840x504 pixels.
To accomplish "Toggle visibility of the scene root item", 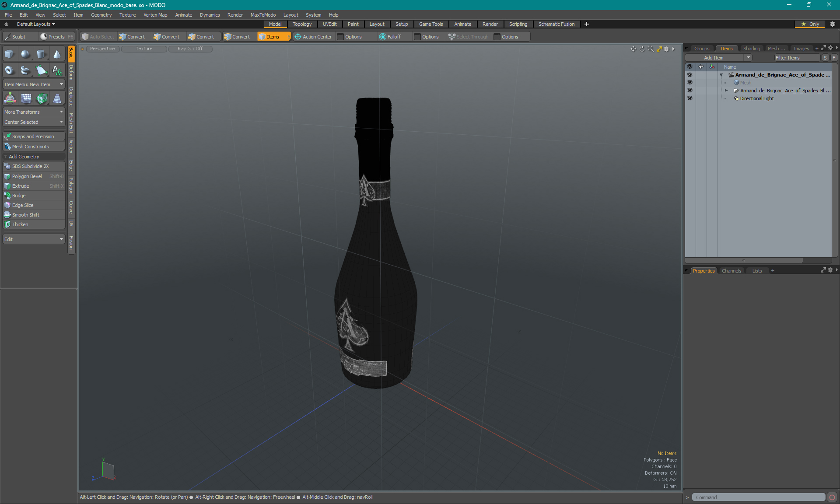I will pyautogui.click(x=689, y=75).
